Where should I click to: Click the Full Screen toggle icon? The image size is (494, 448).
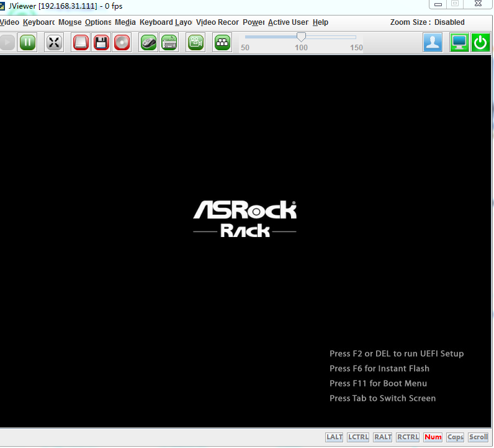click(55, 42)
